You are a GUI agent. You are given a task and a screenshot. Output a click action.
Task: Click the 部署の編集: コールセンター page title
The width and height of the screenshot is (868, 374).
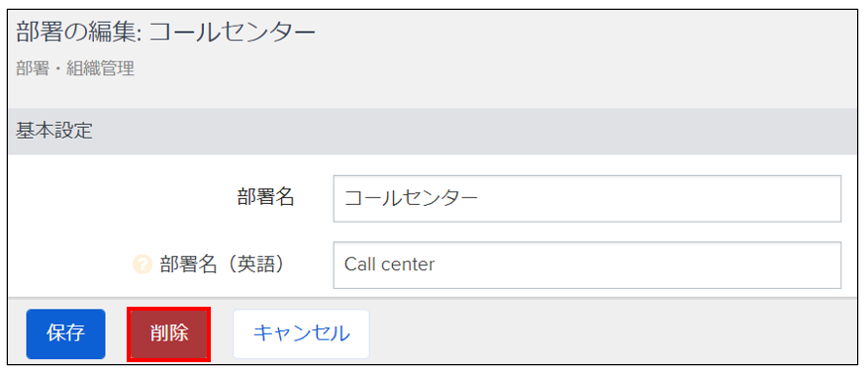coord(165,34)
